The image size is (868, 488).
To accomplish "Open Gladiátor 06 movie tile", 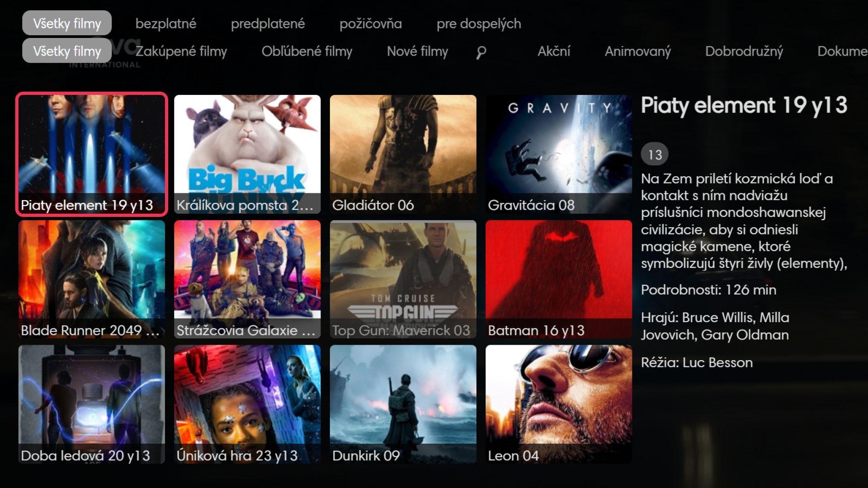I will pos(403,154).
